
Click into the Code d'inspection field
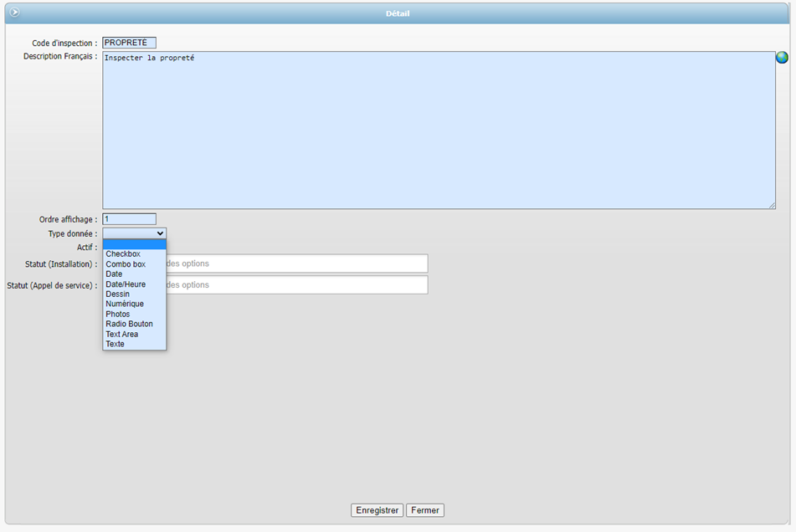coord(129,43)
